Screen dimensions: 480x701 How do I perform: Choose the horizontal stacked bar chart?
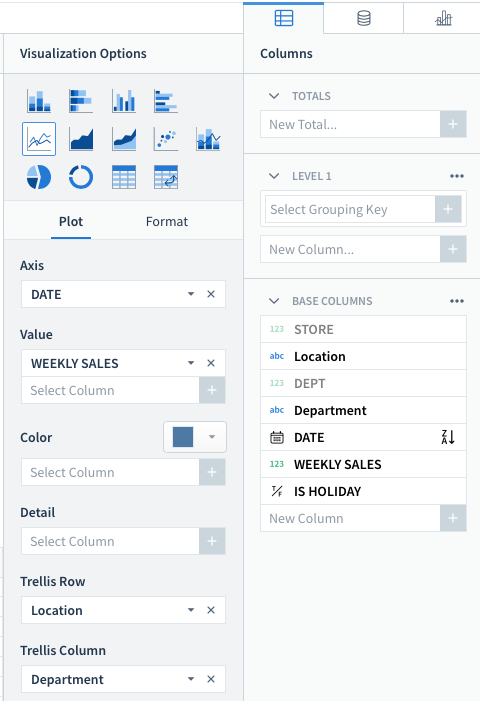click(81, 101)
